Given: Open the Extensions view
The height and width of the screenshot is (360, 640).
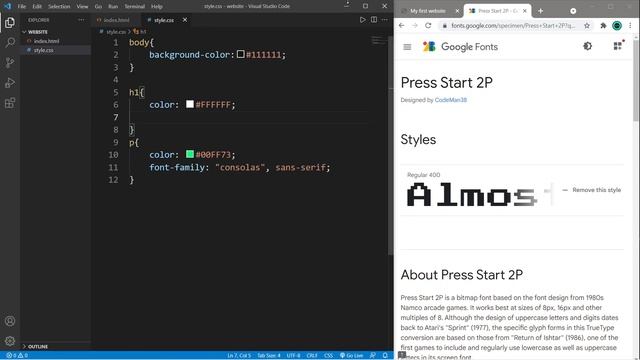Looking at the screenshot, I should coord(10,103).
